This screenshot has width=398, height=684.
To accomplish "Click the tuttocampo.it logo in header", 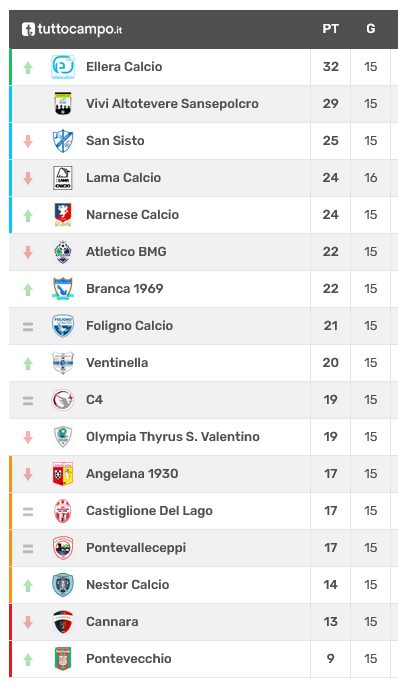I will click(72, 29).
